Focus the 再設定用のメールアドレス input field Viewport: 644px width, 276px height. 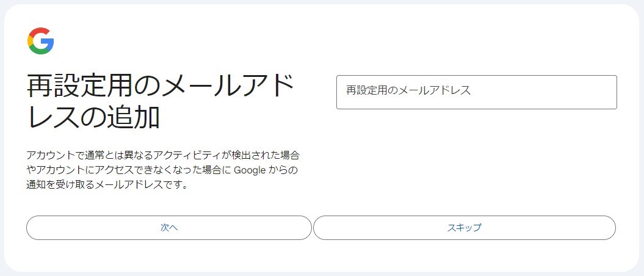[x=476, y=92]
